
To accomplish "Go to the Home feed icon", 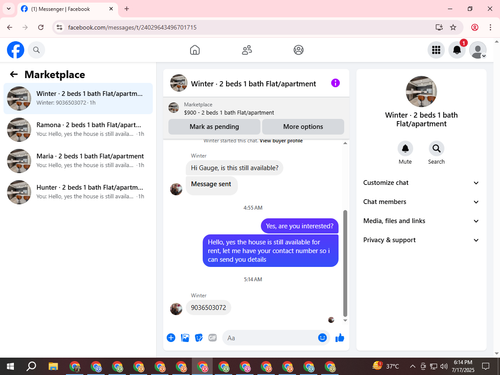I will (x=195, y=50).
